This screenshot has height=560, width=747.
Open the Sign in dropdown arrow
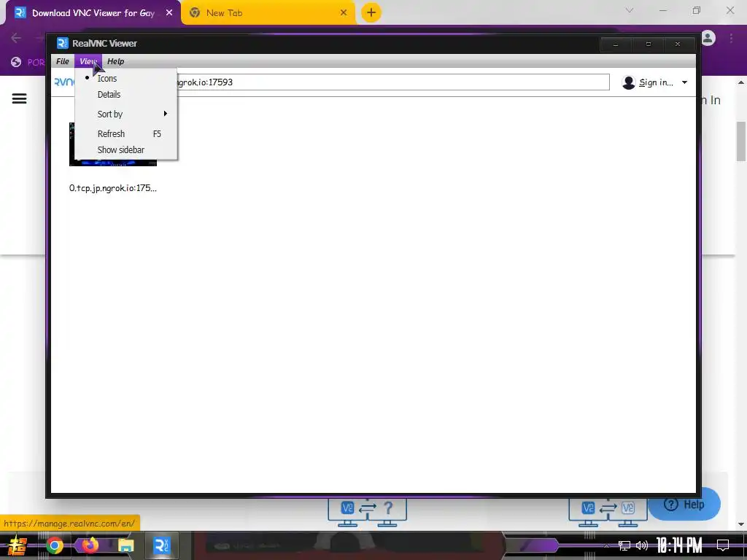pos(684,83)
